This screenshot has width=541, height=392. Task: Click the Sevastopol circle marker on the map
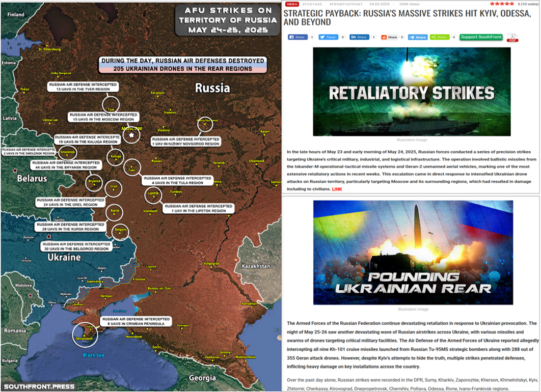coord(85,334)
